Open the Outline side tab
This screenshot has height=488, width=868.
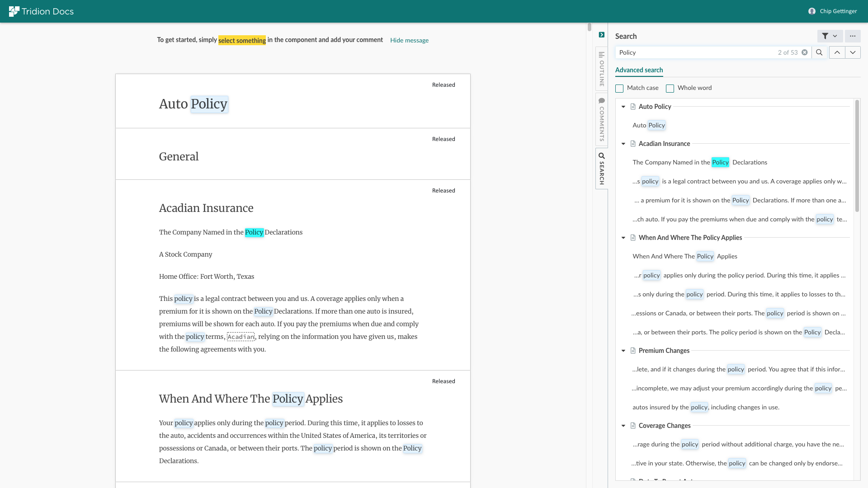coord(602,69)
